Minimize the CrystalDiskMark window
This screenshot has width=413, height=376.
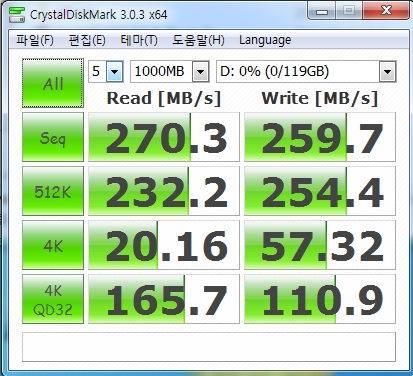[322, 11]
